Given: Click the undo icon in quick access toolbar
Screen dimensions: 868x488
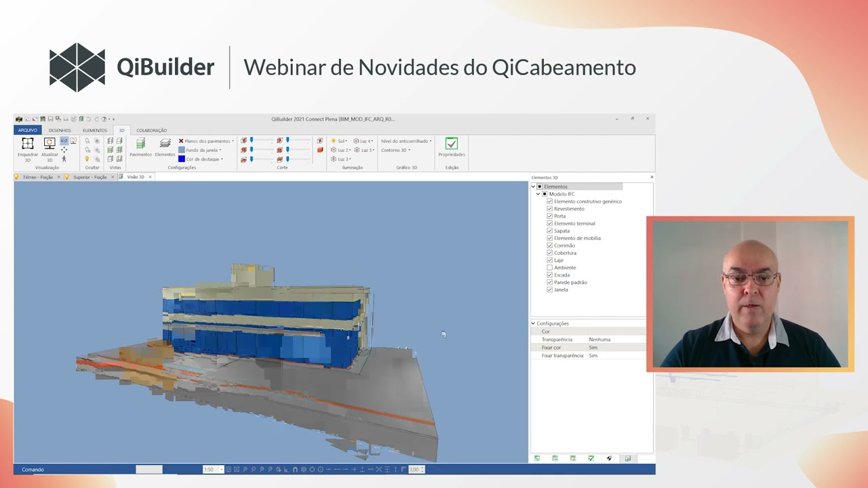Looking at the screenshot, I should [x=88, y=119].
